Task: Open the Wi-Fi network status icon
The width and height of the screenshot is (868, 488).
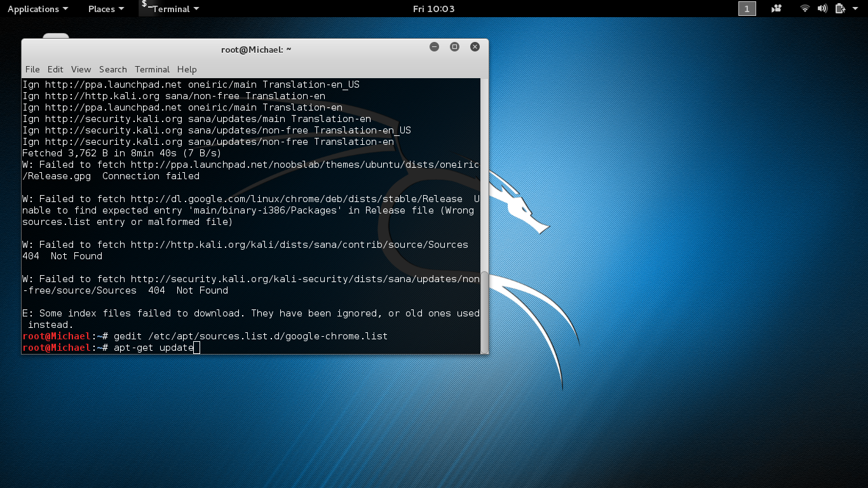Action: tap(805, 9)
